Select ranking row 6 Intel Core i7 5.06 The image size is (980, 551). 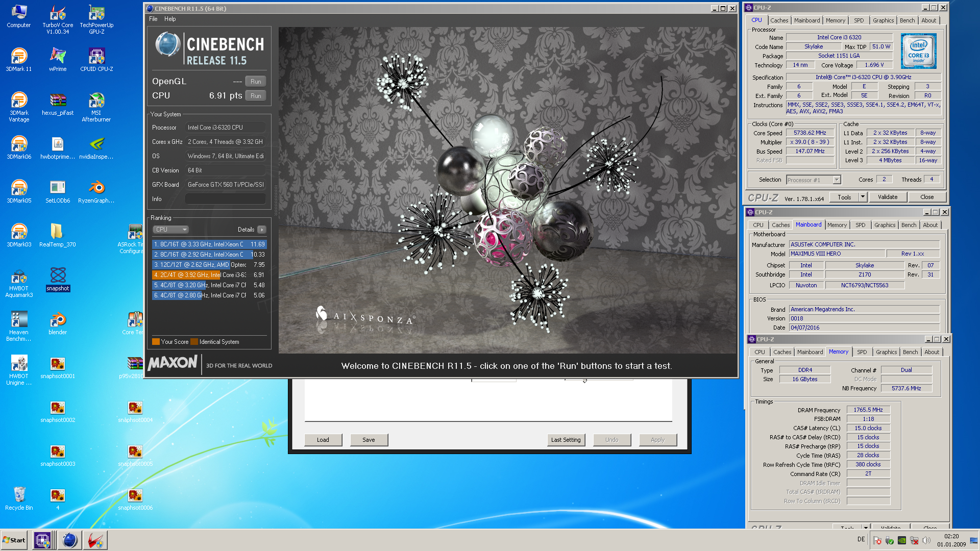(209, 295)
